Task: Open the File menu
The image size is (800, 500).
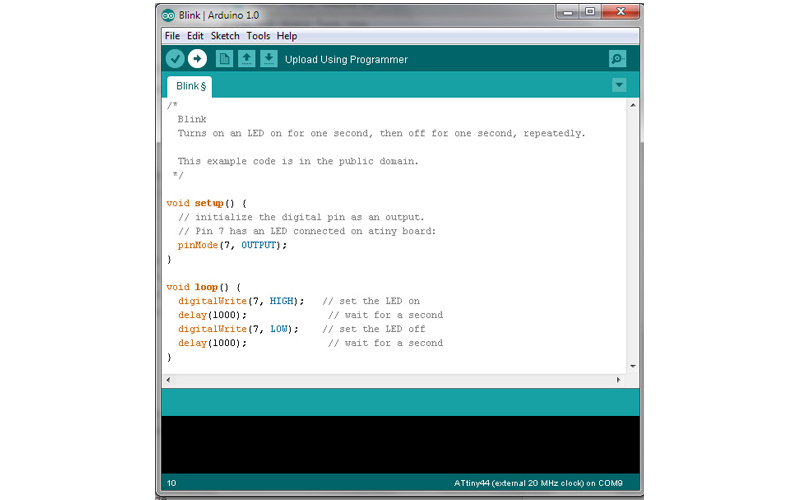Action: coord(172,36)
